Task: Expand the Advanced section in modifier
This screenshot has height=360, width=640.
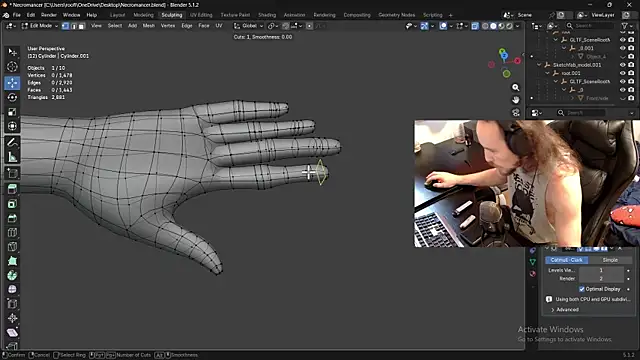Action: pos(565,309)
